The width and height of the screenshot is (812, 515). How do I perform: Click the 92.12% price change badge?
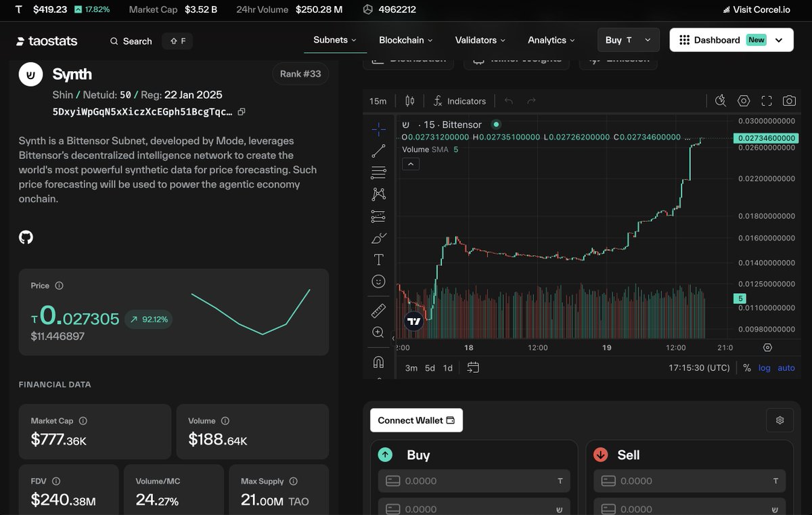[x=148, y=319]
